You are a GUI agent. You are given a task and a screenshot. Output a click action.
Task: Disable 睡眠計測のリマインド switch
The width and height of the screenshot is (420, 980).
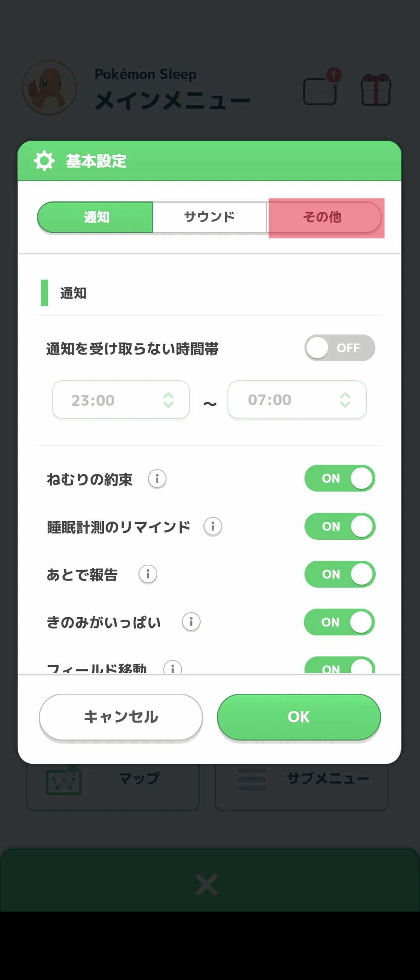[x=339, y=527]
